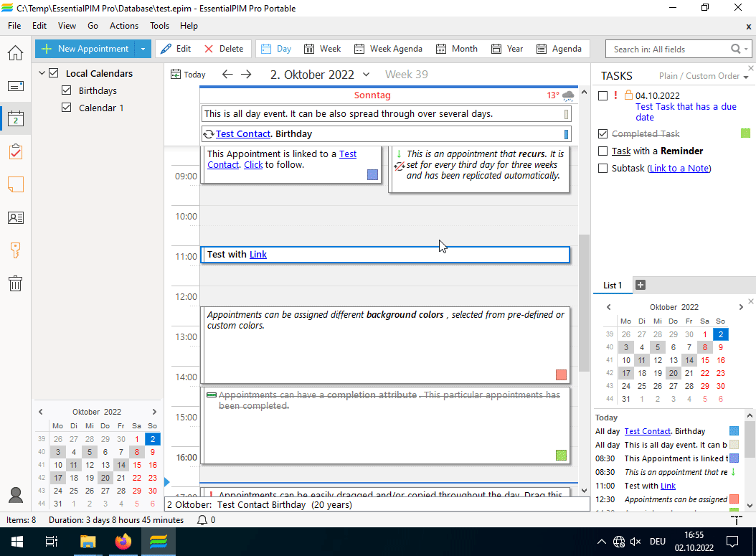Open the Passwords module key icon
Viewport: 756px width, 556px height.
[16, 250]
